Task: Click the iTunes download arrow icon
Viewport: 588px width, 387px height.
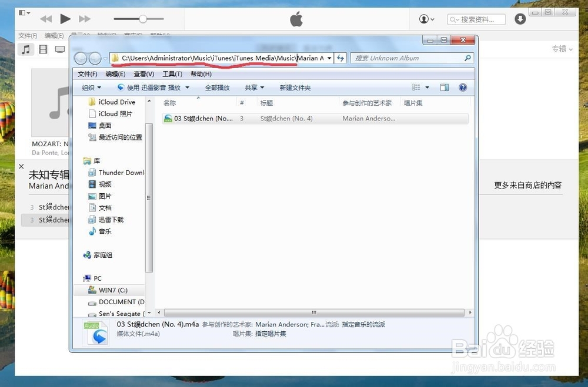Action: coord(520,18)
